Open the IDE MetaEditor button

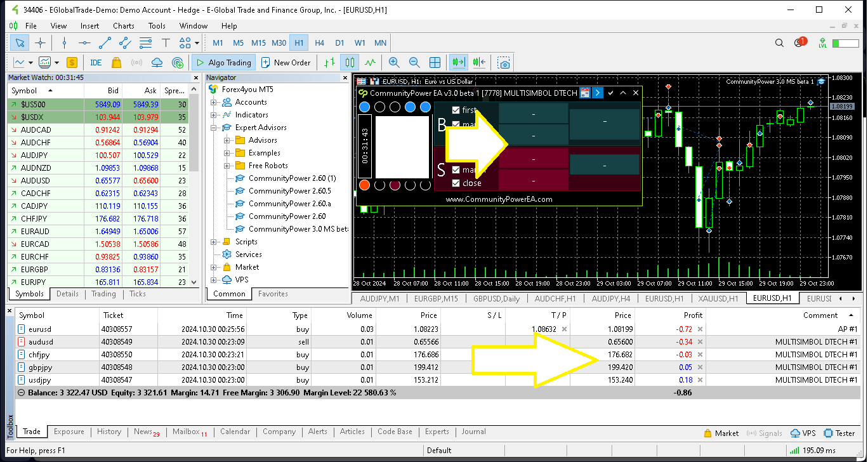point(96,63)
